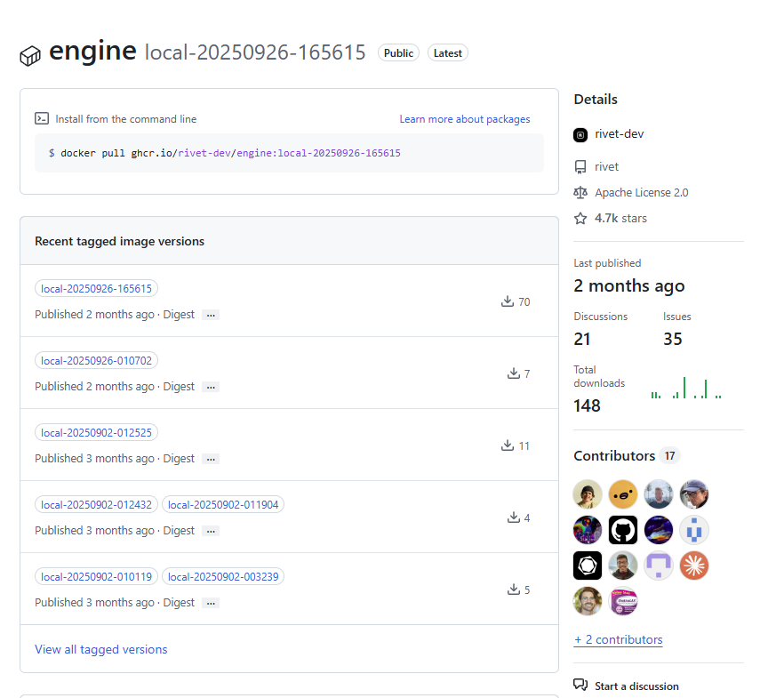Click the rivet-dev organization avatar icon
This screenshot has height=698, width=784.
(x=580, y=134)
